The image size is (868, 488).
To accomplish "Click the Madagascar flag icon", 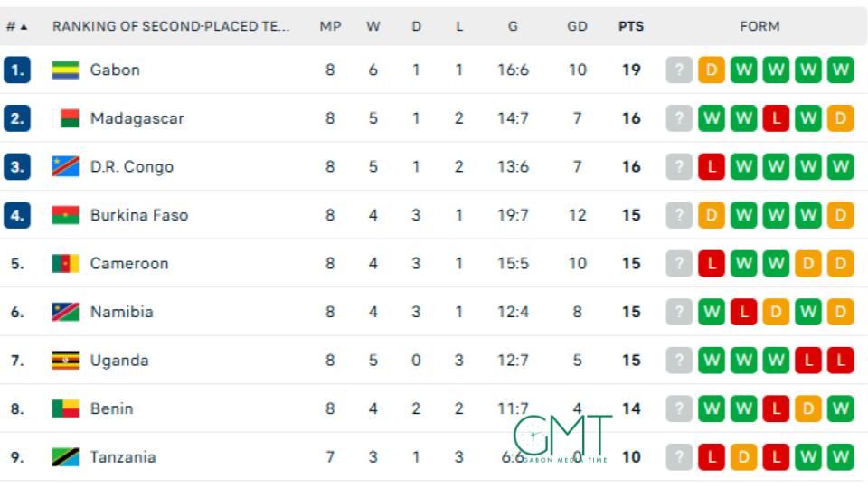I will (65, 118).
